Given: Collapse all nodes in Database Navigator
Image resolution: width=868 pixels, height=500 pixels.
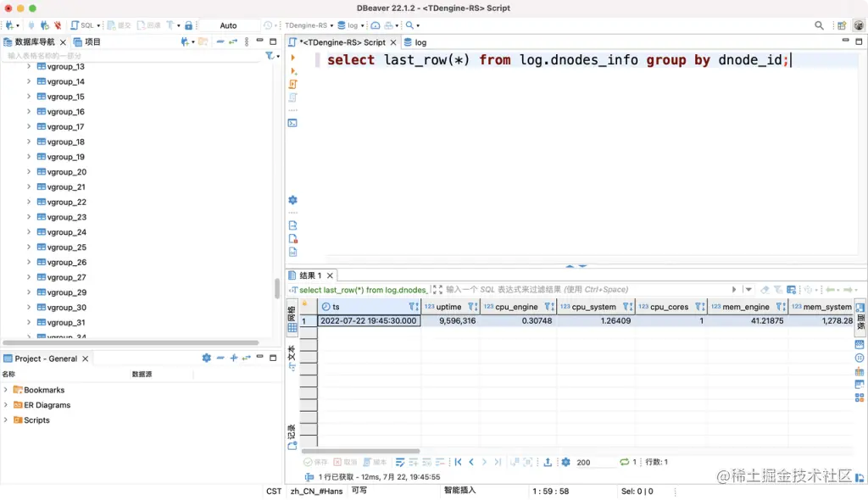Looking at the screenshot, I should tap(220, 41).
